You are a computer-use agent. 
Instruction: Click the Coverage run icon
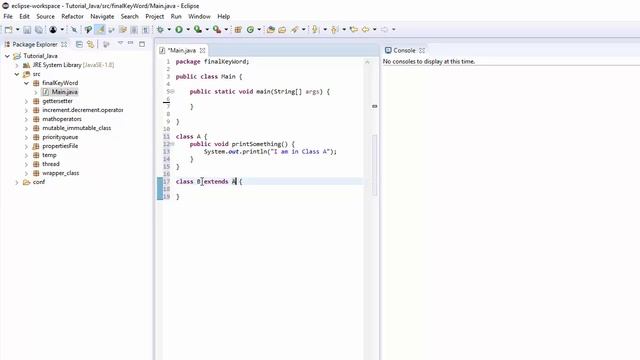[198, 29]
